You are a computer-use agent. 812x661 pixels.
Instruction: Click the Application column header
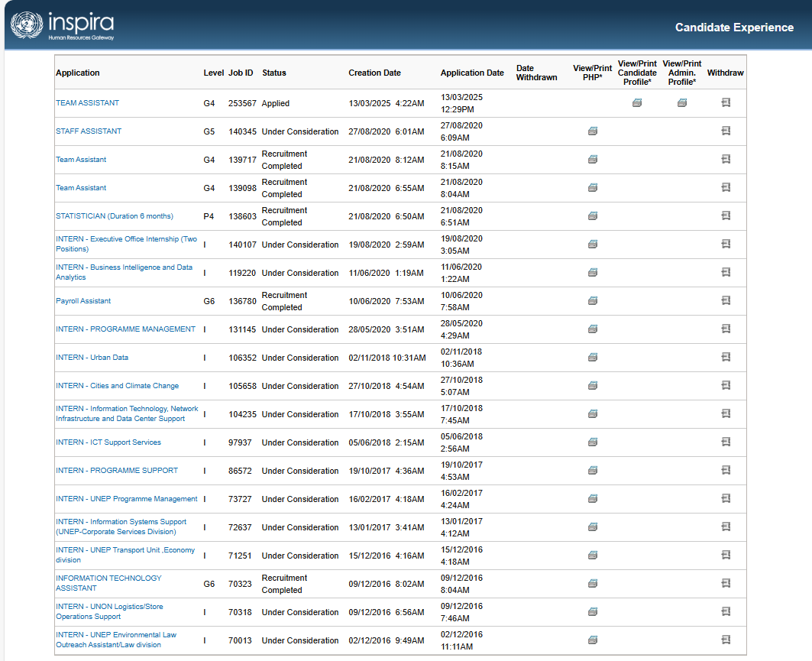(x=78, y=73)
